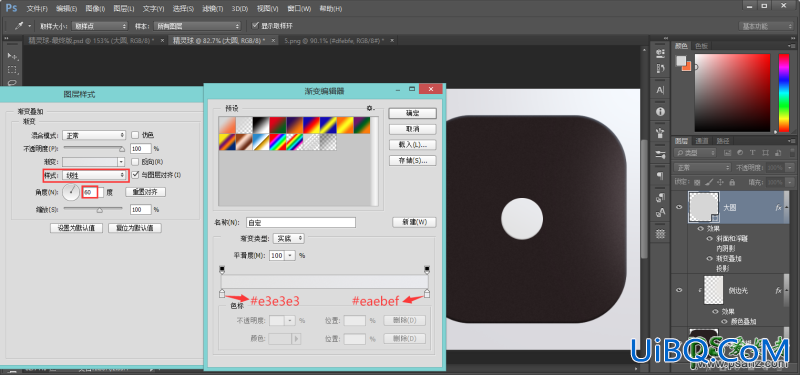Open the Color panel flyout menu
Viewport: 800px width, 375px height.
(790, 45)
